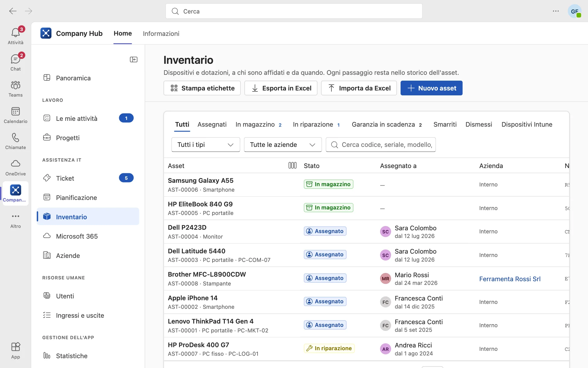This screenshot has width=588, height=368.
Task: Open Le mie attività in sidebar
Action: pyautogui.click(x=88, y=118)
